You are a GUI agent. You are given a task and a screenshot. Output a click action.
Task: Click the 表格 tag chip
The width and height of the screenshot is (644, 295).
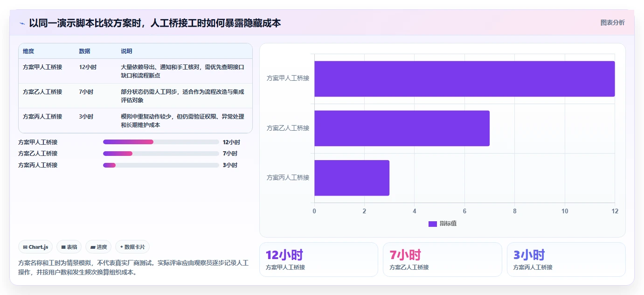point(69,247)
